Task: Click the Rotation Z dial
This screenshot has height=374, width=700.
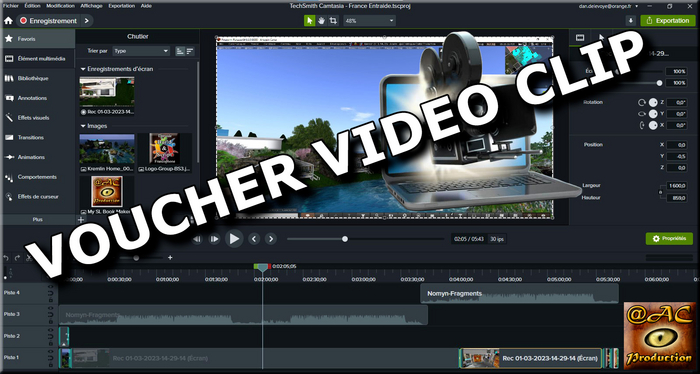Action: tap(653, 103)
